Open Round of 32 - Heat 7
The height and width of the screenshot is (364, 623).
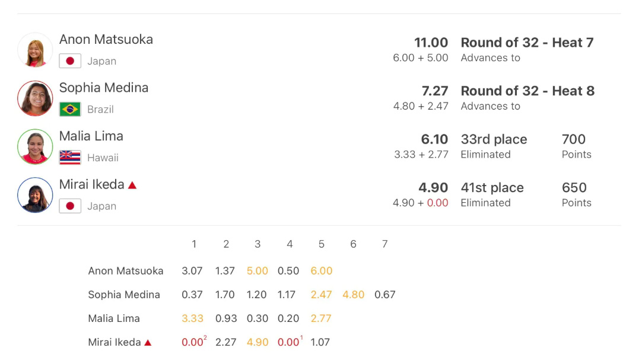pos(527,43)
